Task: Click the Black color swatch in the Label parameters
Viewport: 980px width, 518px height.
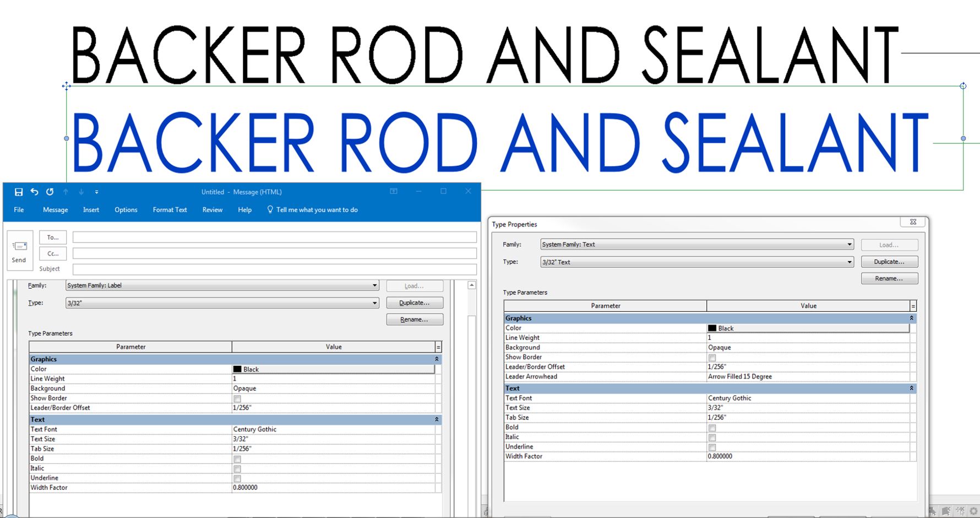Action: (x=237, y=369)
